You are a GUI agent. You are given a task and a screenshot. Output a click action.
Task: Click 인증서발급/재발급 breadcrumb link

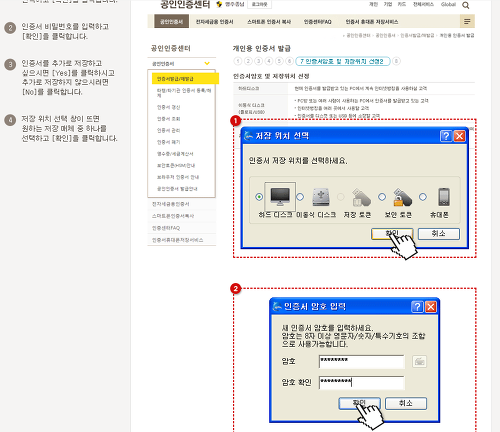point(417,35)
